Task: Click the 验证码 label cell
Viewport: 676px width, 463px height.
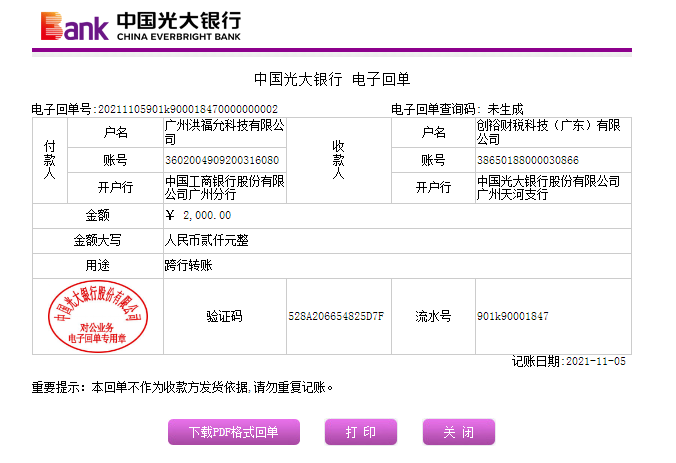Action: point(225,316)
